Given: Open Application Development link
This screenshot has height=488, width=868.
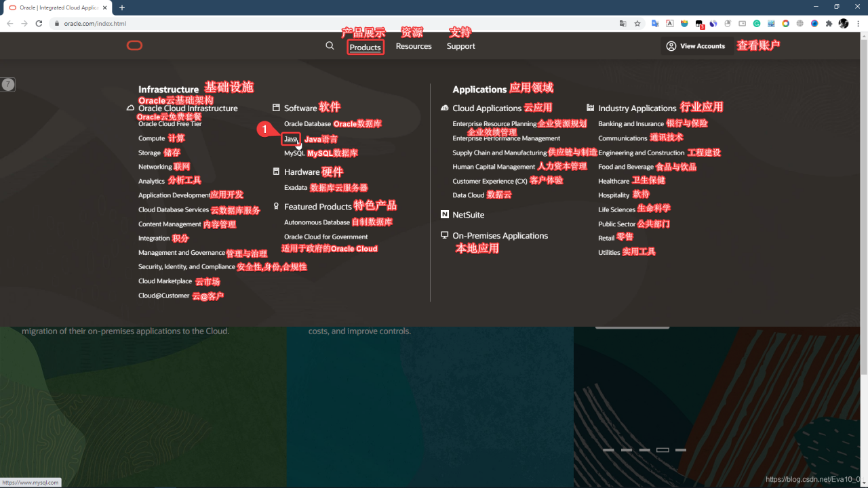Looking at the screenshot, I should click(x=174, y=195).
